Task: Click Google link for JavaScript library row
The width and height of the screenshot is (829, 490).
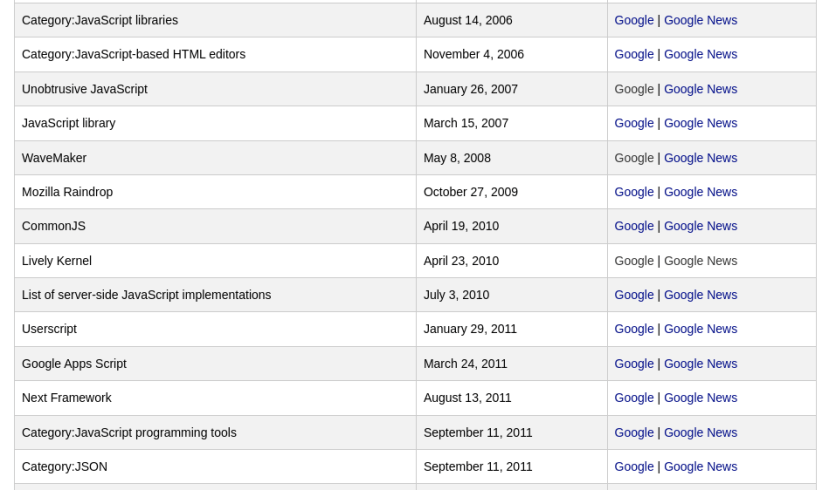Action: click(634, 123)
